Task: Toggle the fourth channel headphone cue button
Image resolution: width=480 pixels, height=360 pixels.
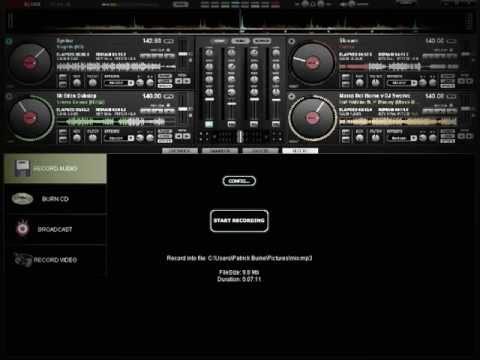Action: coord(276,124)
